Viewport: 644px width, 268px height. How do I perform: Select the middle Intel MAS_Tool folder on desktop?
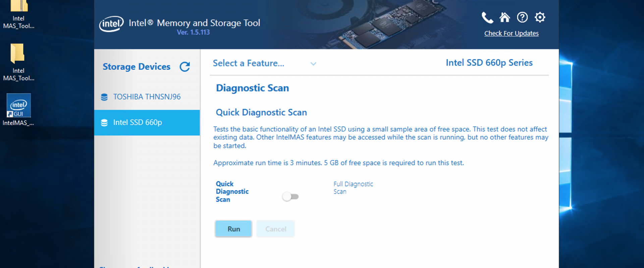click(x=18, y=63)
